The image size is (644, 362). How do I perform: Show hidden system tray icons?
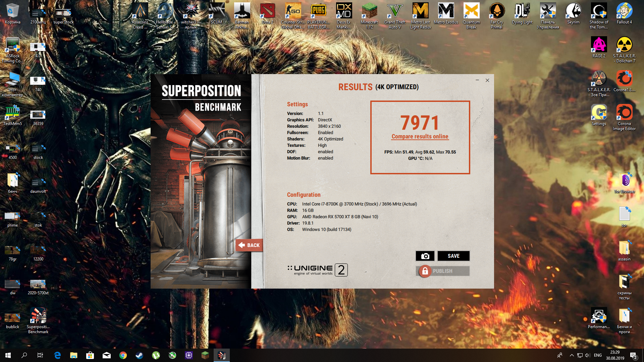tap(572, 355)
